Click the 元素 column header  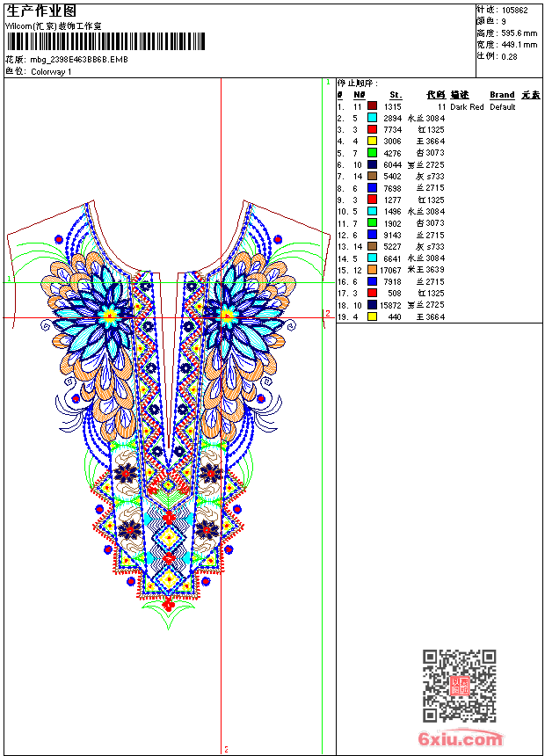(x=531, y=95)
